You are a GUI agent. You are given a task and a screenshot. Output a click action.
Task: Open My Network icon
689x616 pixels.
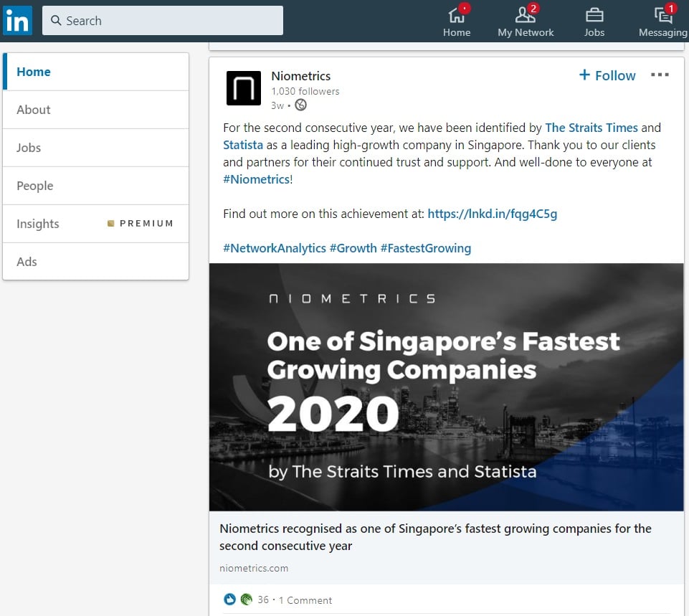[526, 20]
